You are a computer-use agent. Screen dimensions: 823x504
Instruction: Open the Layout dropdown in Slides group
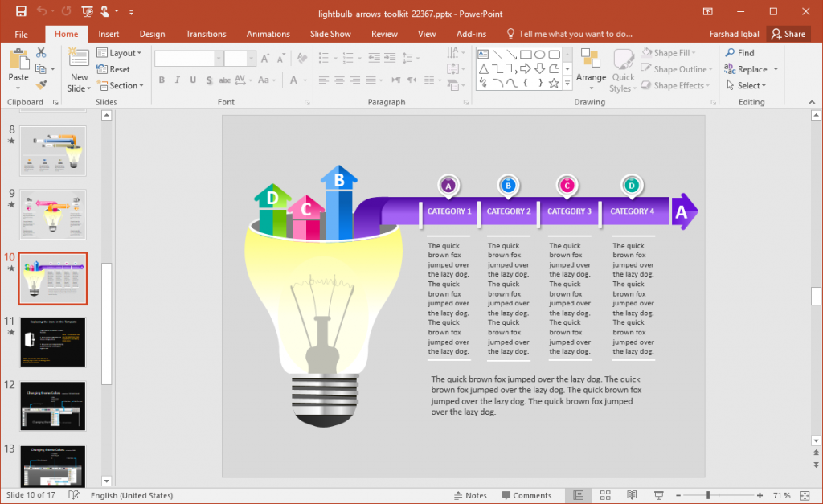[121, 52]
